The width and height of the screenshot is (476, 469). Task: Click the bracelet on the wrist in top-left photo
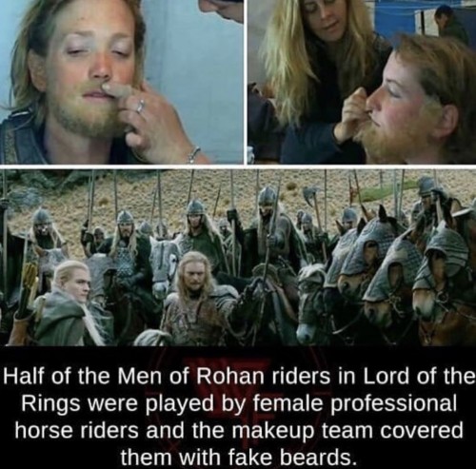pyautogui.click(x=194, y=155)
